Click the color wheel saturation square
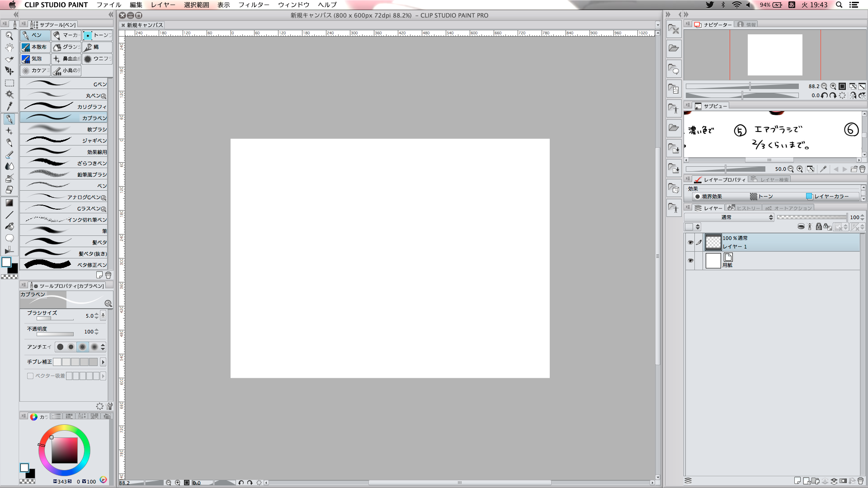Viewport: 868px width, 488px height. click(64, 450)
